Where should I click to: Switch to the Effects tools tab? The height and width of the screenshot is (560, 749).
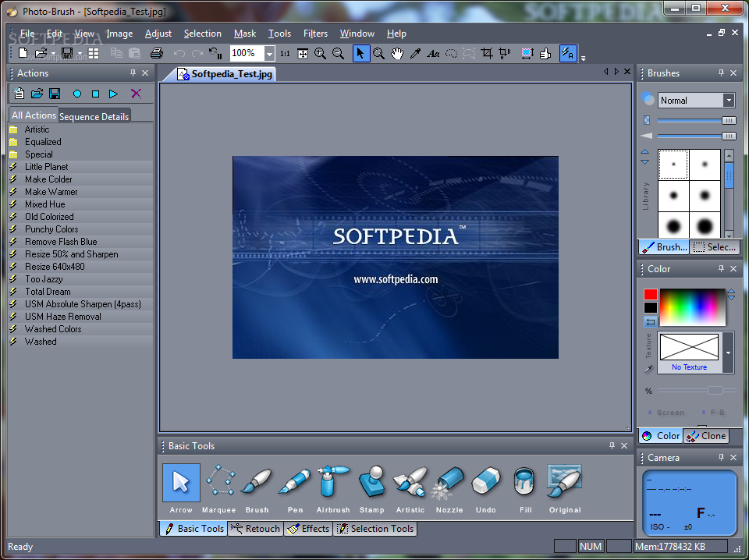[x=308, y=529]
